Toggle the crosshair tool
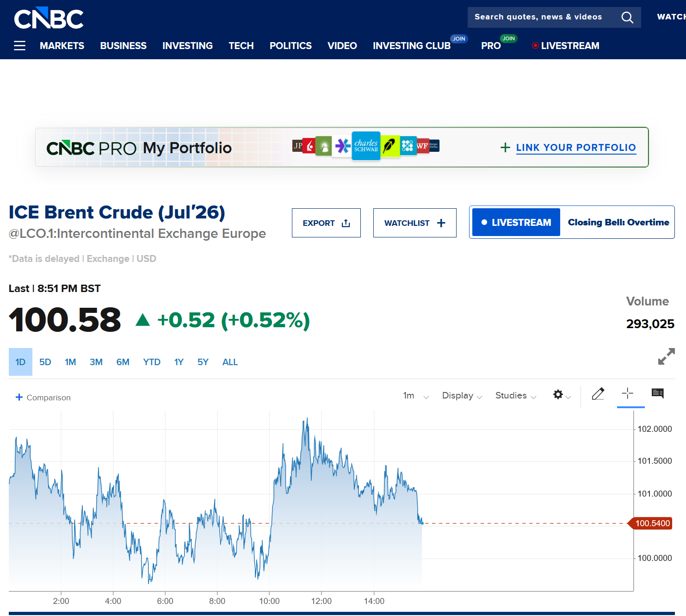Viewport: 686px width, 616px height. [628, 393]
